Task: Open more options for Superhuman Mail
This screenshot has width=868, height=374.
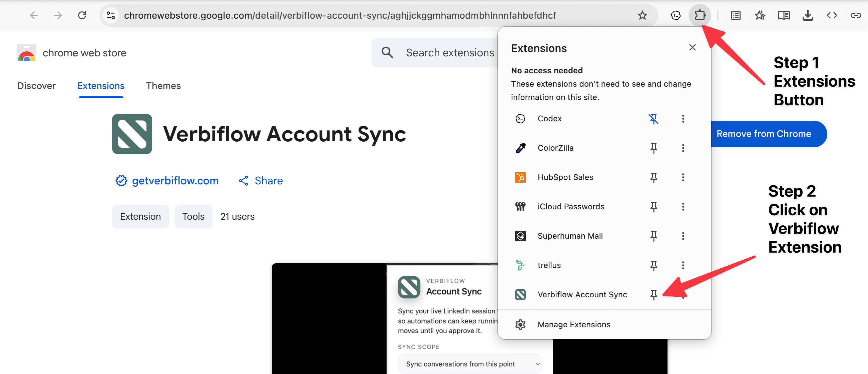Action: pos(683,236)
